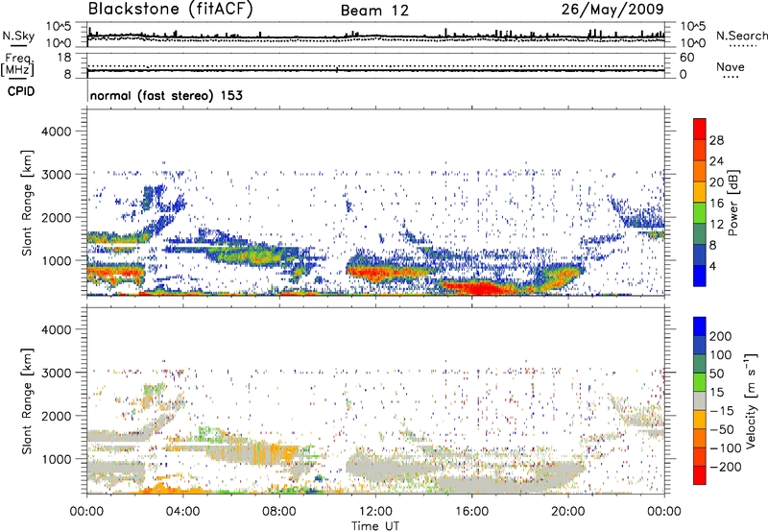Click the Velocity [m s⁻¹] color bar title
Image resolution: width=768 pixels, height=532 pixels.
(750, 400)
